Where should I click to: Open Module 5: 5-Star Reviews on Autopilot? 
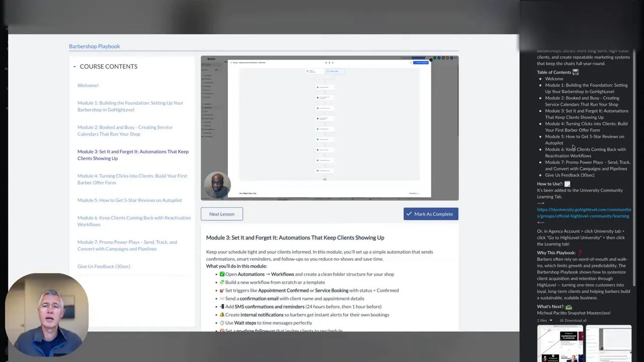[130, 200]
